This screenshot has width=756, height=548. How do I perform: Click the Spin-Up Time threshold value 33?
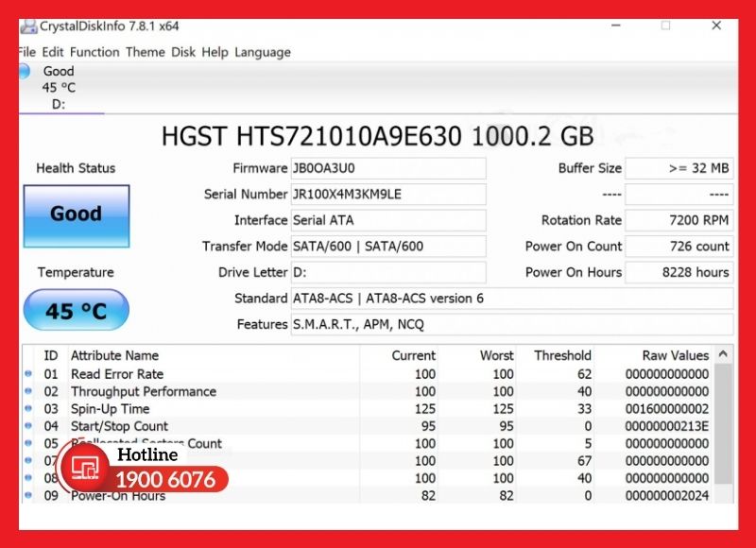584,409
